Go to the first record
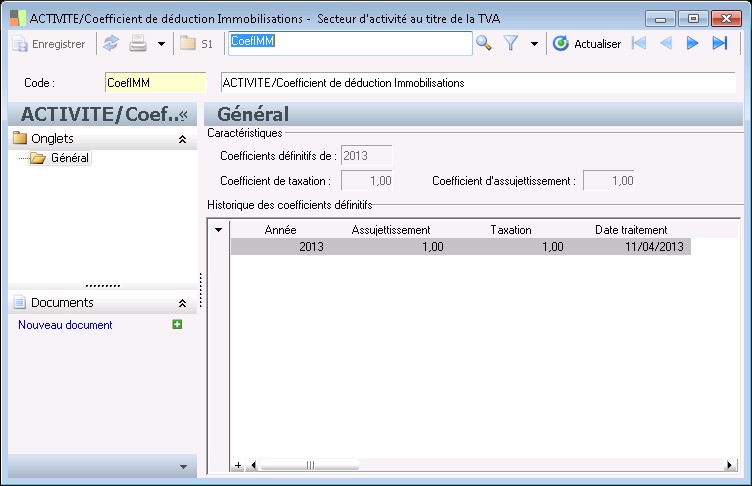The width and height of the screenshot is (752, 486). pyautogui.click(x=639, y=43)
